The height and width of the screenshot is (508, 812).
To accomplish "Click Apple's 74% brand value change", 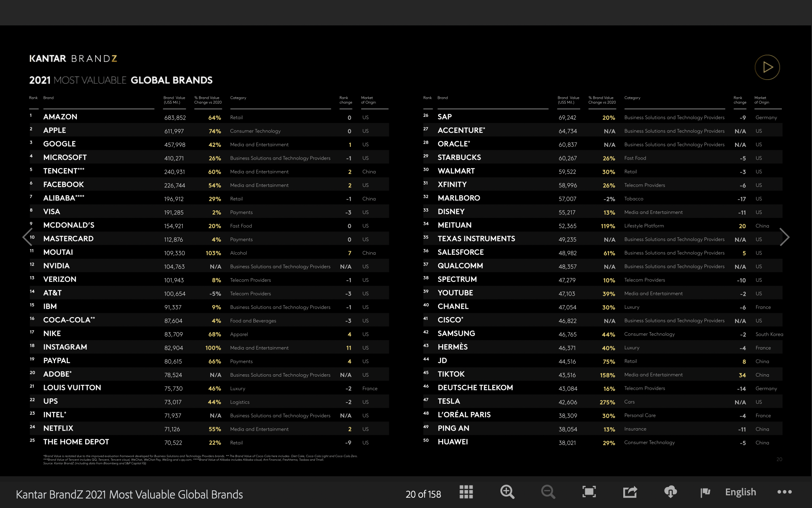I will tap(215, 131).
